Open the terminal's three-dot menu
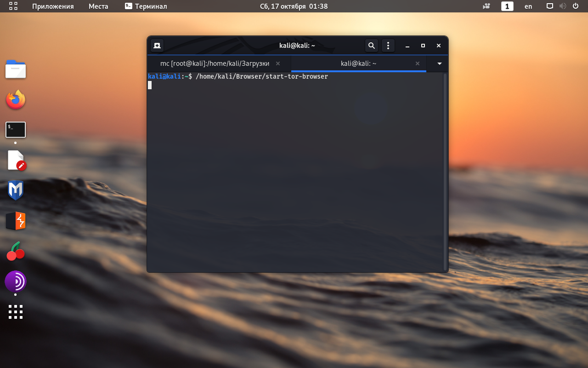 [388, 46]
